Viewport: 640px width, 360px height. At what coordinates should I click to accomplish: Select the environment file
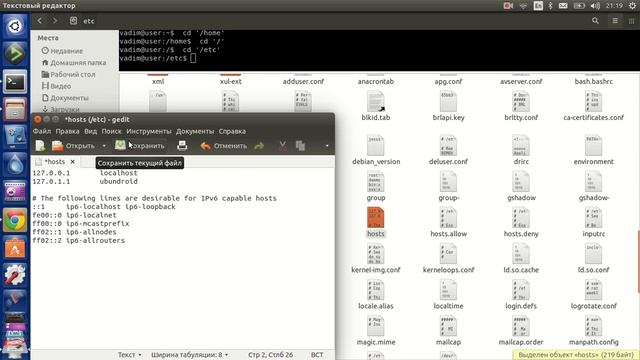pyautogui.click(x=593, y=151)
